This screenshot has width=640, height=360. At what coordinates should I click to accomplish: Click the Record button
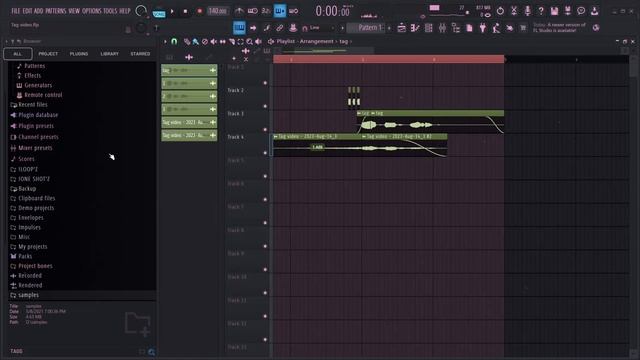[x=199, y=11]
